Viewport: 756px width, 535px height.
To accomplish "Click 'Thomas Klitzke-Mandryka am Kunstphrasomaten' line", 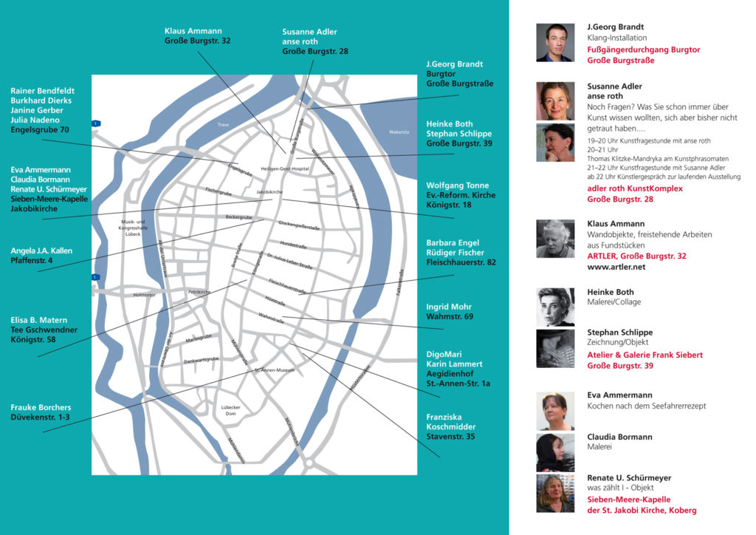I will click(x=658, y=159).
